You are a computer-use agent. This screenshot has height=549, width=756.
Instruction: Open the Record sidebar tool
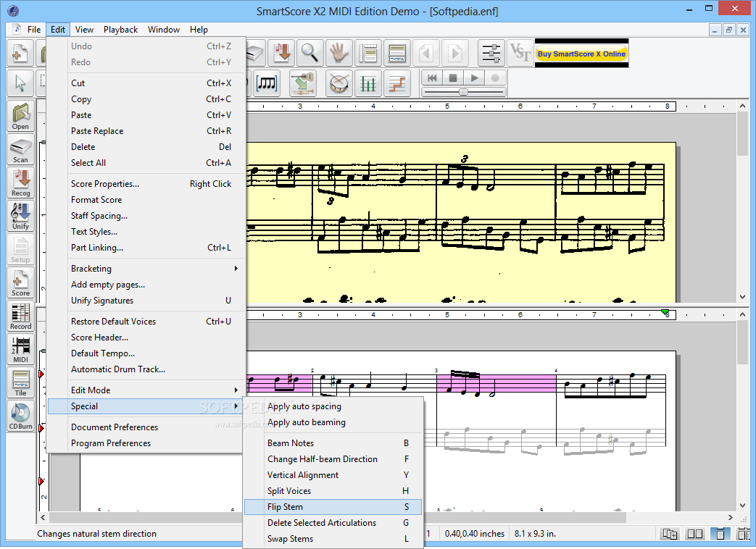click(x=20, y=316)
